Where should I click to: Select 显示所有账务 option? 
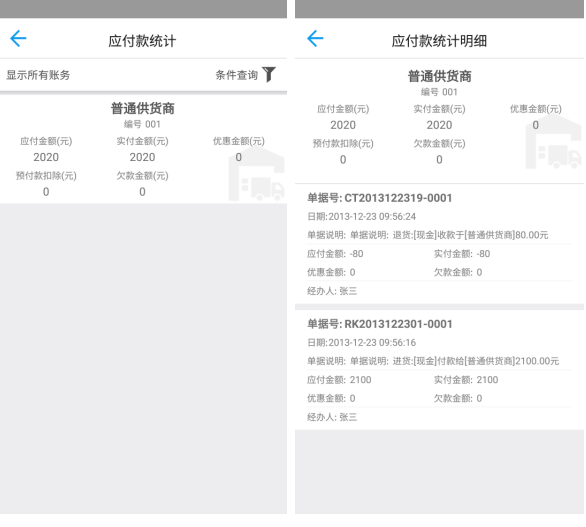tap(38, 75)
